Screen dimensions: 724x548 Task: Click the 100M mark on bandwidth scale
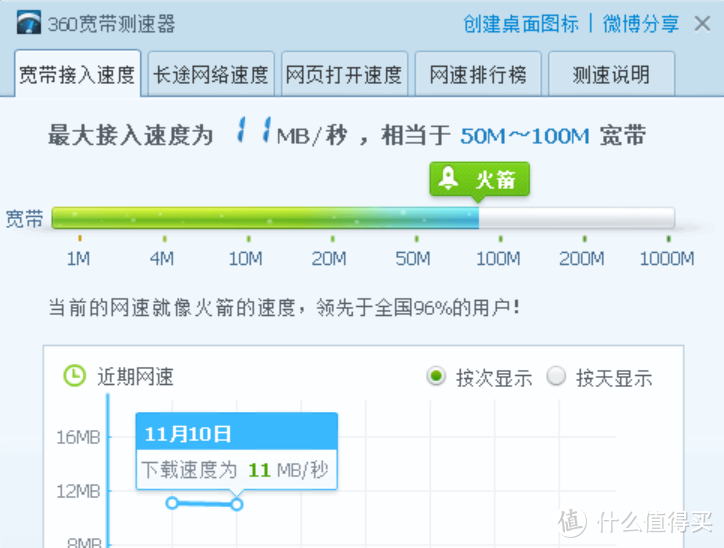tap(497, 259)
